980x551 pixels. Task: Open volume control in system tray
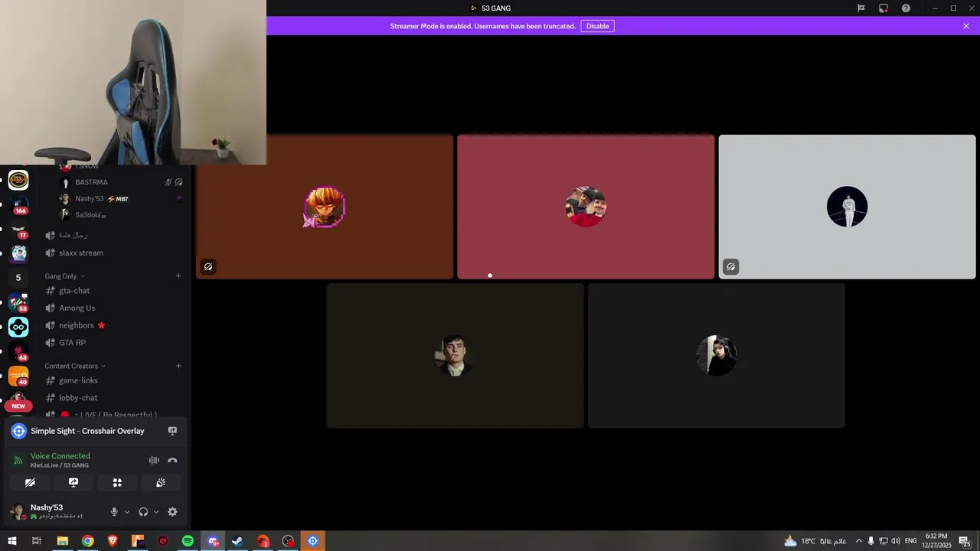tap(896, 541)
